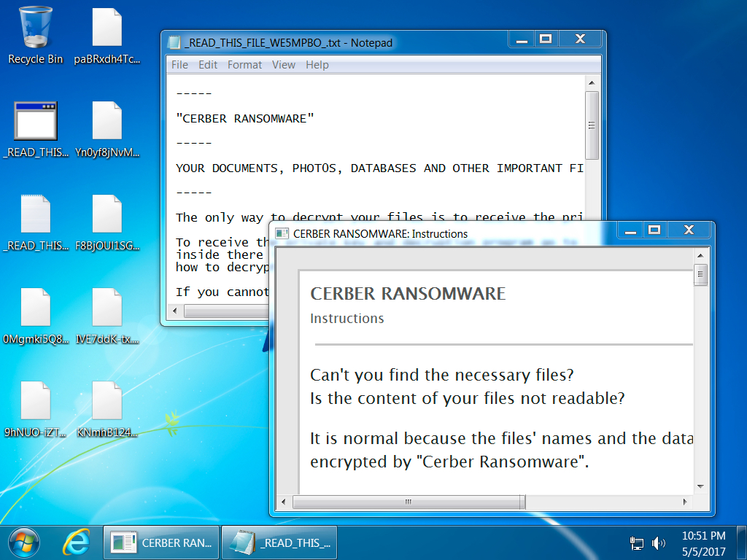This screenshot has width=747, height=560.
Task: Close the Notepad window
Action: [x=580, y=39]
